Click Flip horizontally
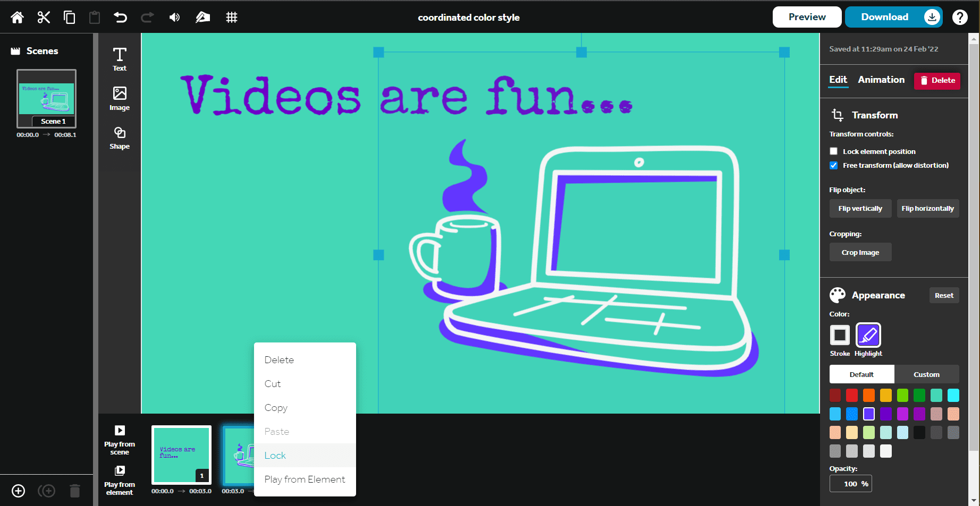Viewport: 980px width, 506px height. (x=928, y=209)
